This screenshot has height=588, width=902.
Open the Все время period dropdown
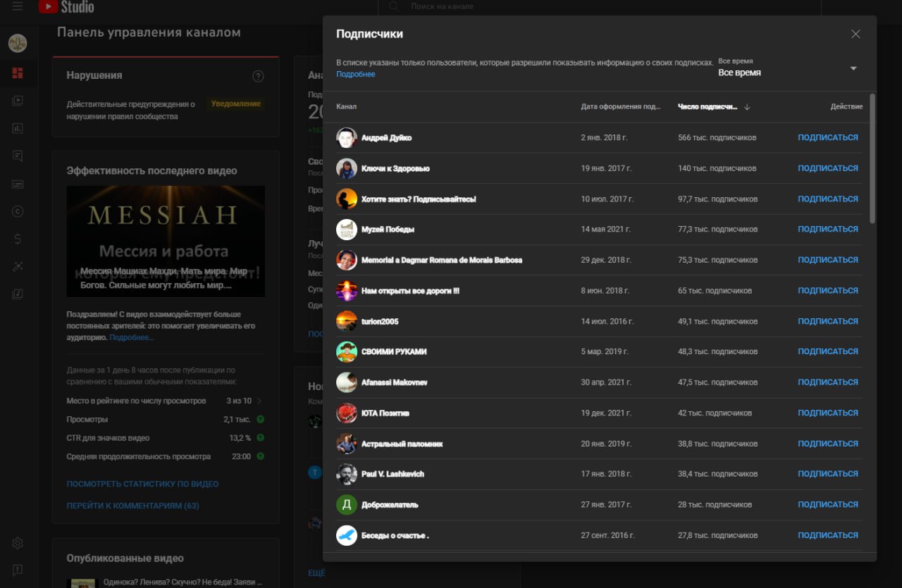(x=787, y=68)
